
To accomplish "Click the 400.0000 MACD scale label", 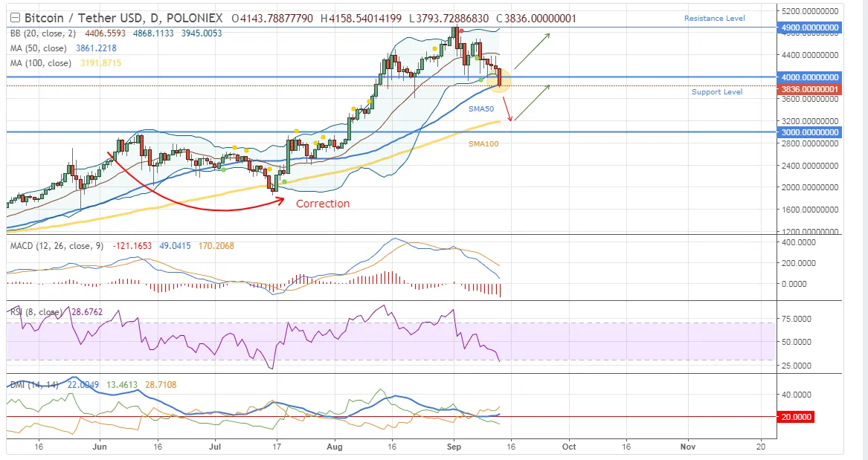I will (799, 242).
